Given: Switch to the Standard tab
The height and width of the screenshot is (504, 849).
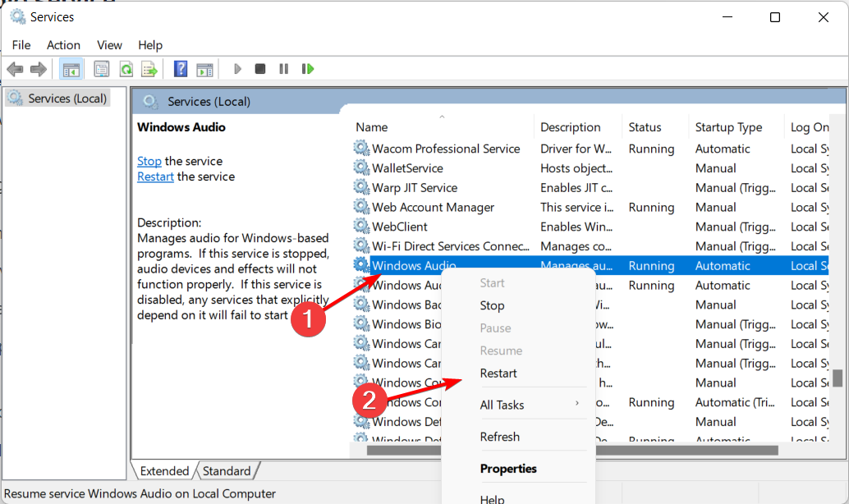Looking at the screenshot, I should point(227,471).
